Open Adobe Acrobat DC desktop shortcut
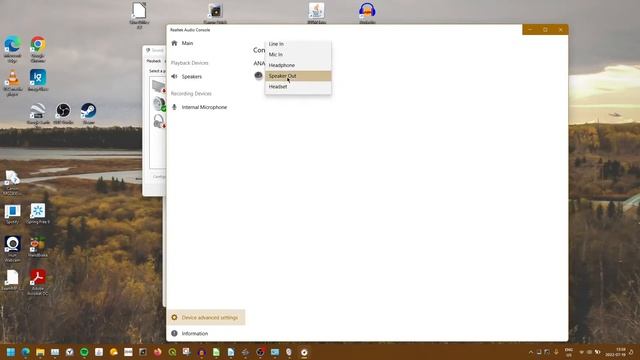 [x=38, y=282]
